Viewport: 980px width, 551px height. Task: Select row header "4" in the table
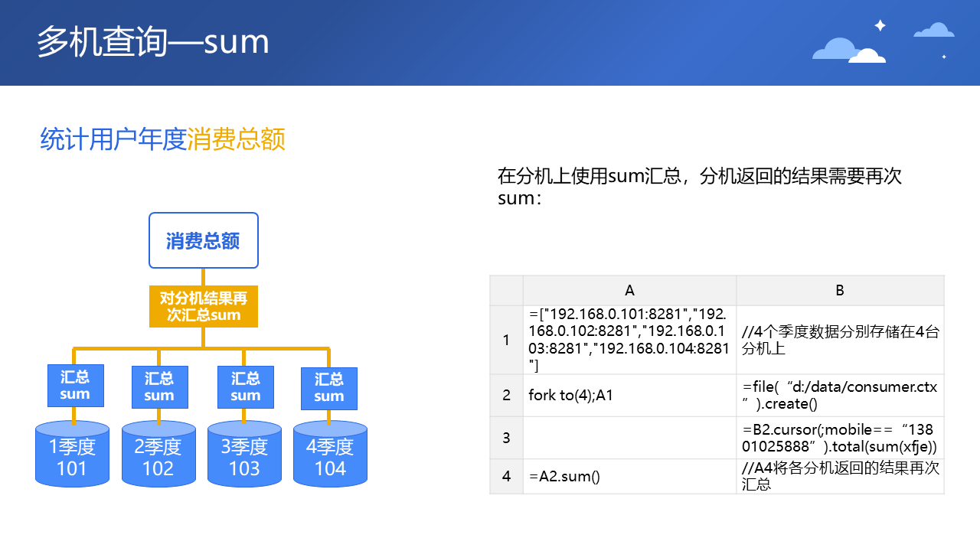[506, 476]
